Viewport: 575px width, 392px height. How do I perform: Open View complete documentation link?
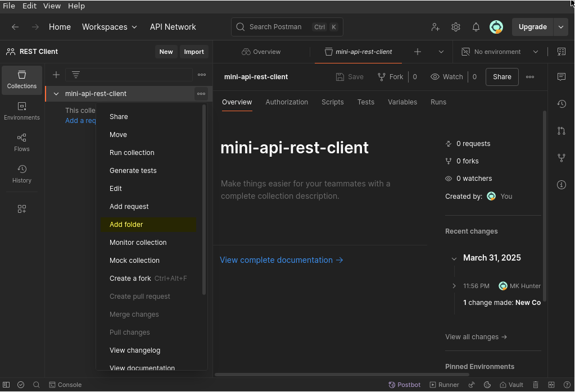[281, 260]
